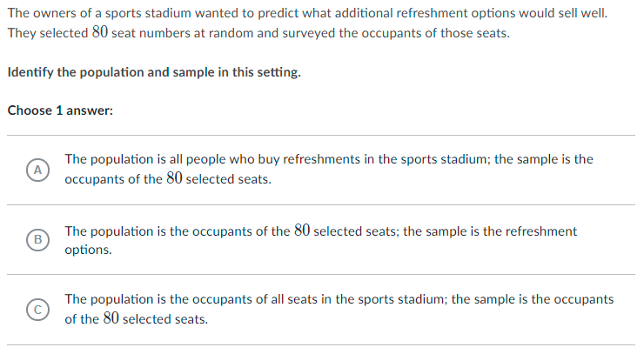Screen dimensions: 644x354
Task: Click the bold 'Identify the population and sample' prompt
Action: pyautogui.click(x=154, y=72)
